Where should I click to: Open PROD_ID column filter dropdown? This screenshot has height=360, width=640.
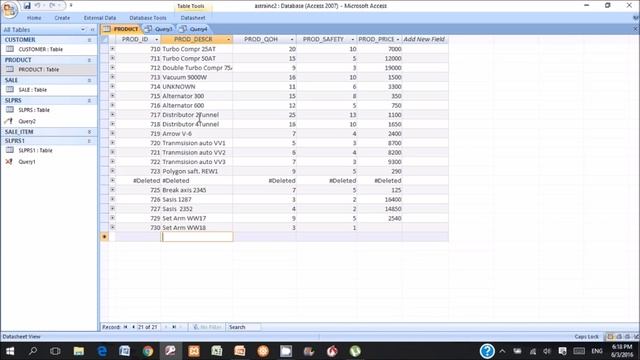(156, 40)
